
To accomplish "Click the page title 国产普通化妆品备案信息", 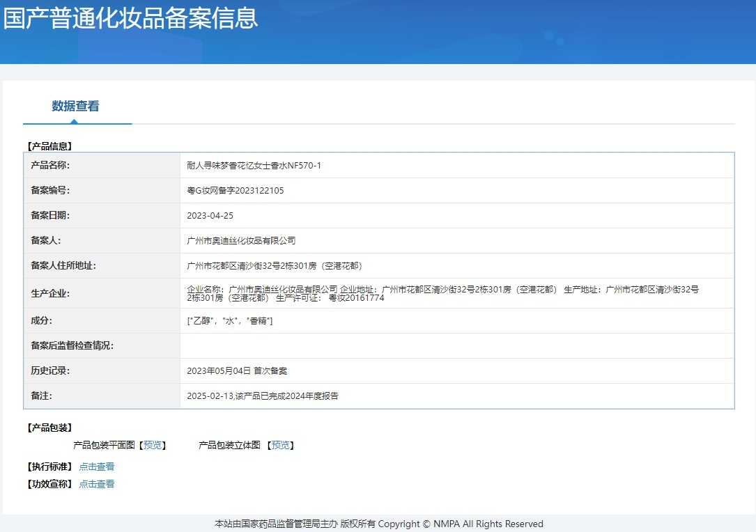I will click(x=131, y=18).
